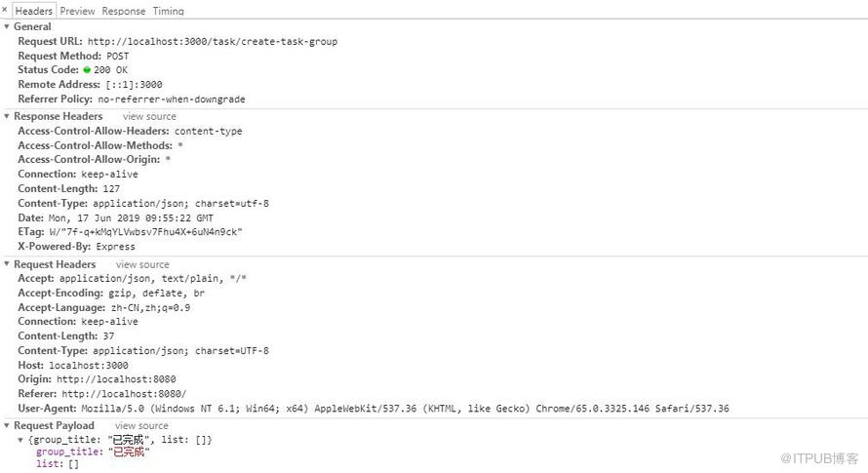Collapse the payload JSON object tree

(20, 440)
